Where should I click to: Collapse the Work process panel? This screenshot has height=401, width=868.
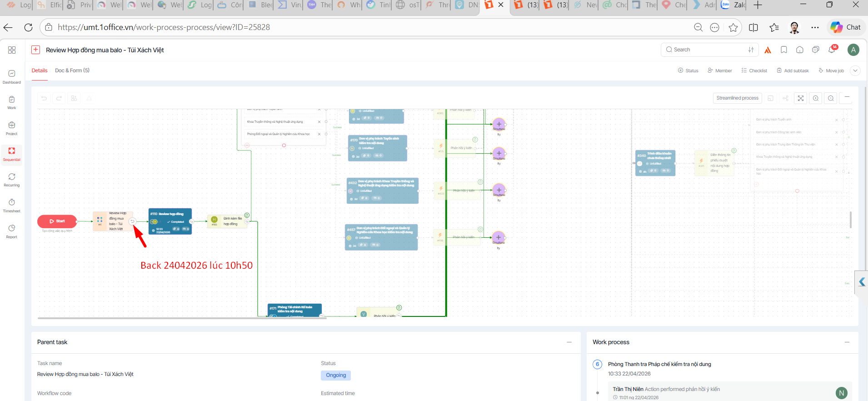click(x=847, y=342)
